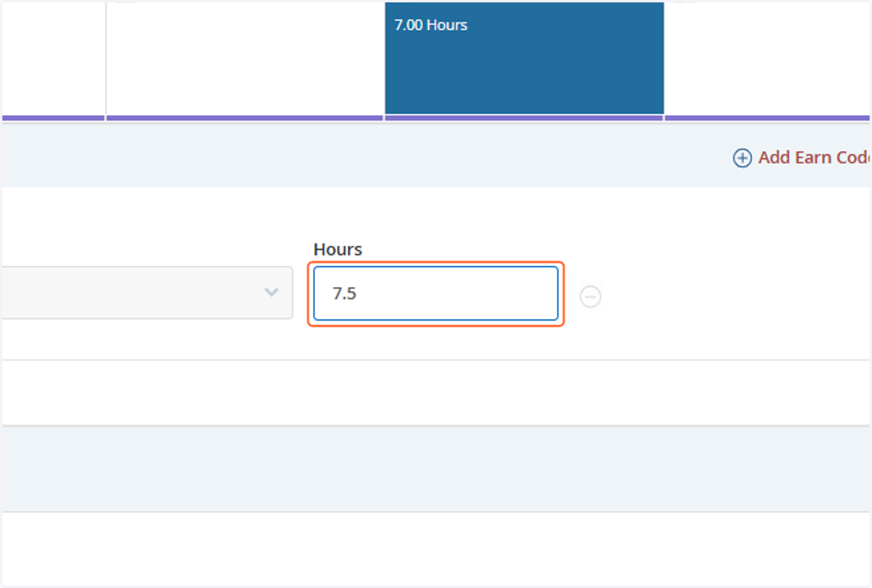Click the '7.00 Hours' text
This screenshot has width=872, height=588.
pos(431,25)
